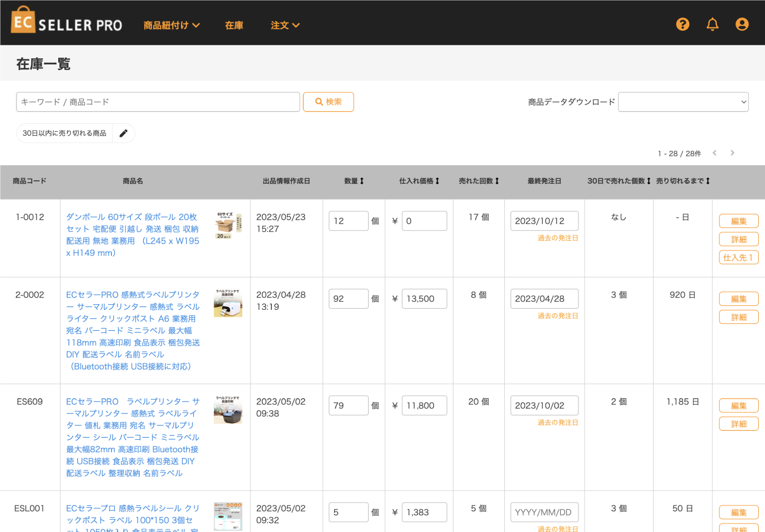Open the 商品データダウンロード select box

683,102
